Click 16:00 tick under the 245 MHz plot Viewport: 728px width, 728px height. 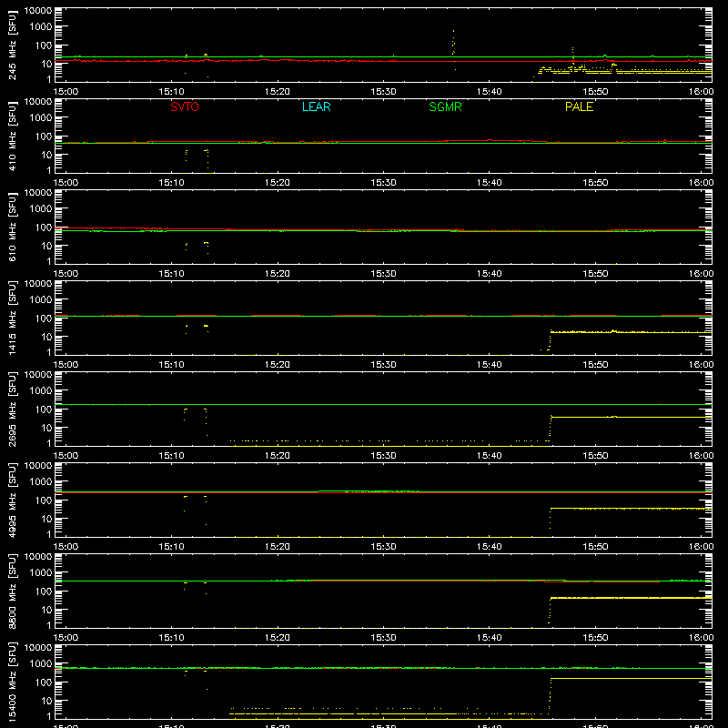tap(701, 92)
